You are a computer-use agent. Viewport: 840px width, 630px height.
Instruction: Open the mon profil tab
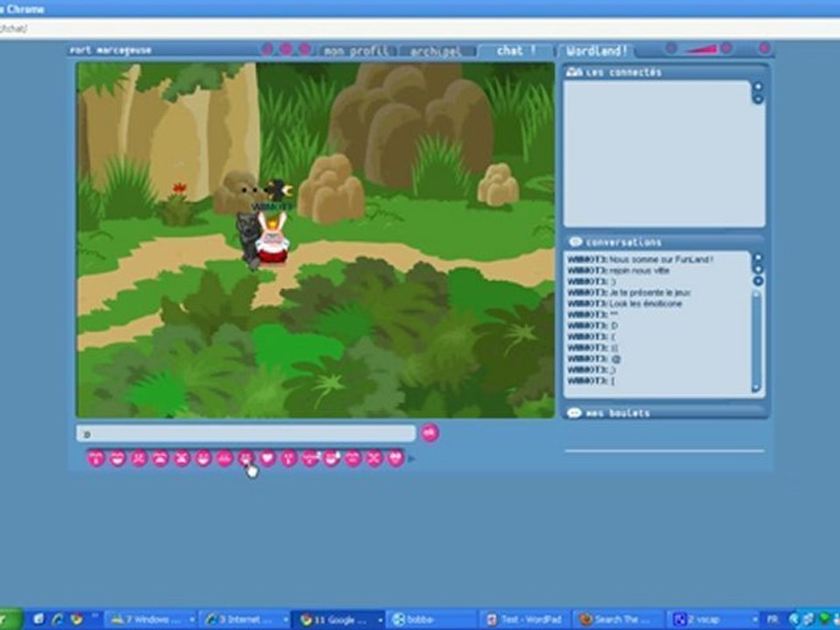click(x=356, y=51)
